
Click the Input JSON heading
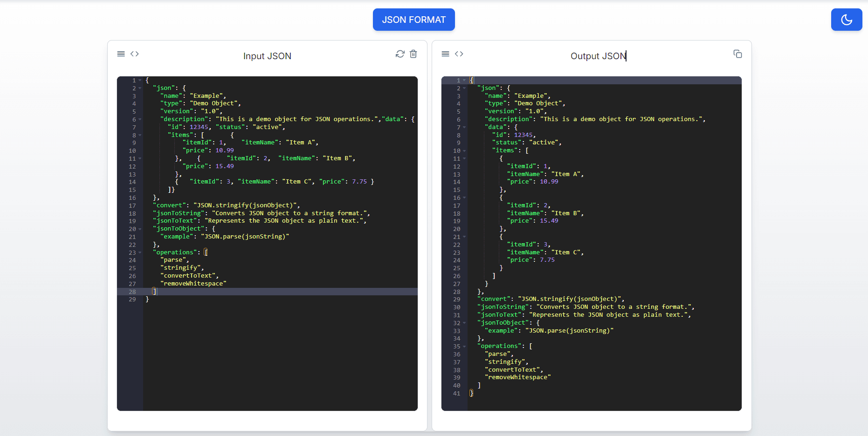click(x=267, y=56)
